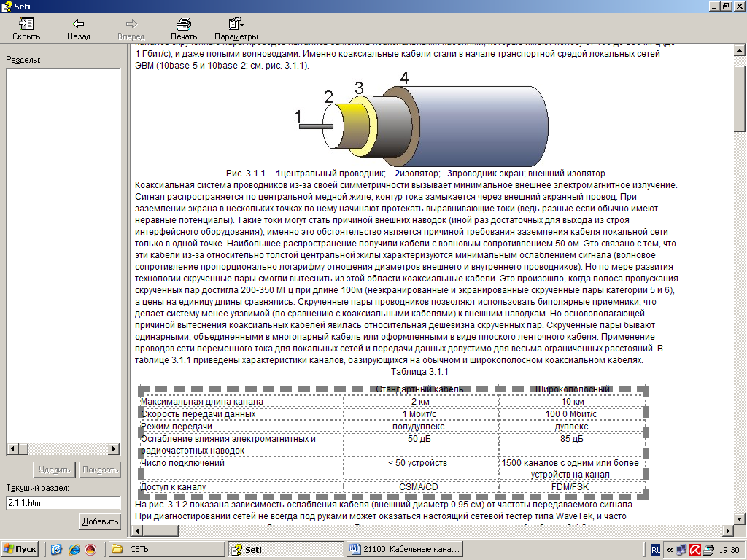
Task: Click the '1 Мбит/с' table cell
Action: tap(419, 414)
